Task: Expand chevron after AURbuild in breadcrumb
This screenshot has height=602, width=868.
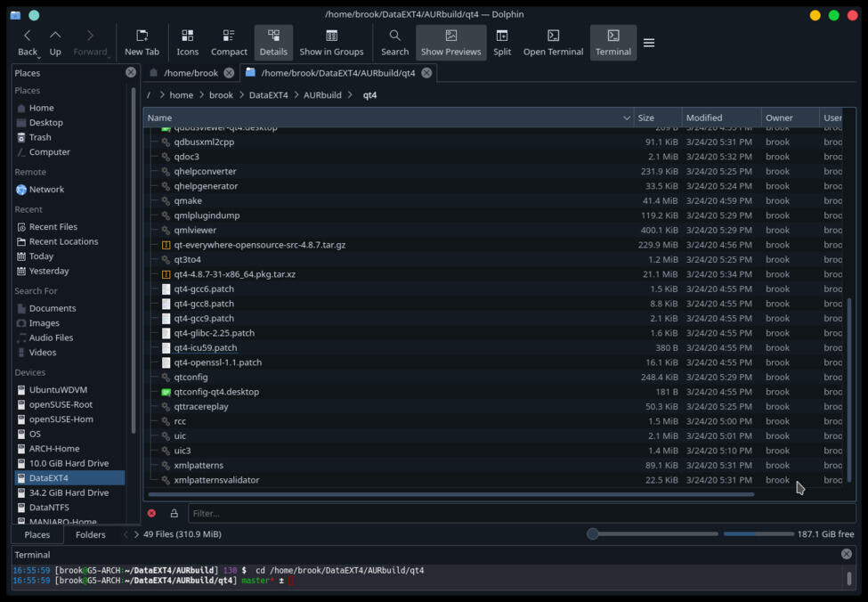Action: (350, 95)
